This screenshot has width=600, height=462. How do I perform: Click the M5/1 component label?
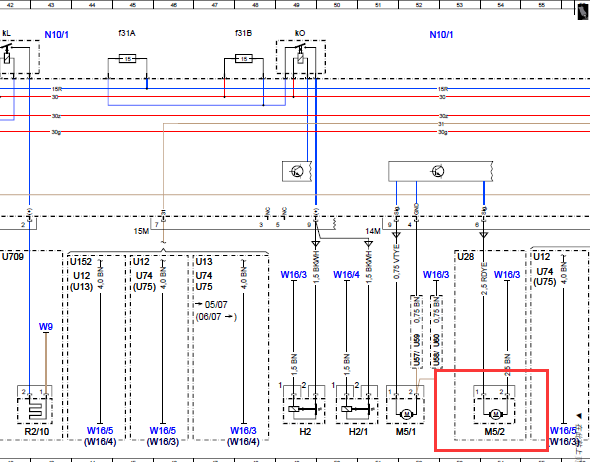pos(406,432)
